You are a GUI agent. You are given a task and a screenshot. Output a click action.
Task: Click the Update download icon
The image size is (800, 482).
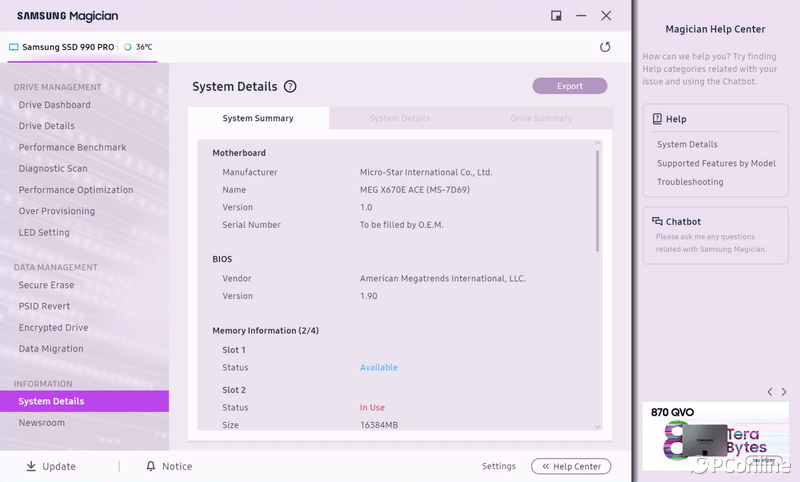pyautogui.click(x=31, y=466)
